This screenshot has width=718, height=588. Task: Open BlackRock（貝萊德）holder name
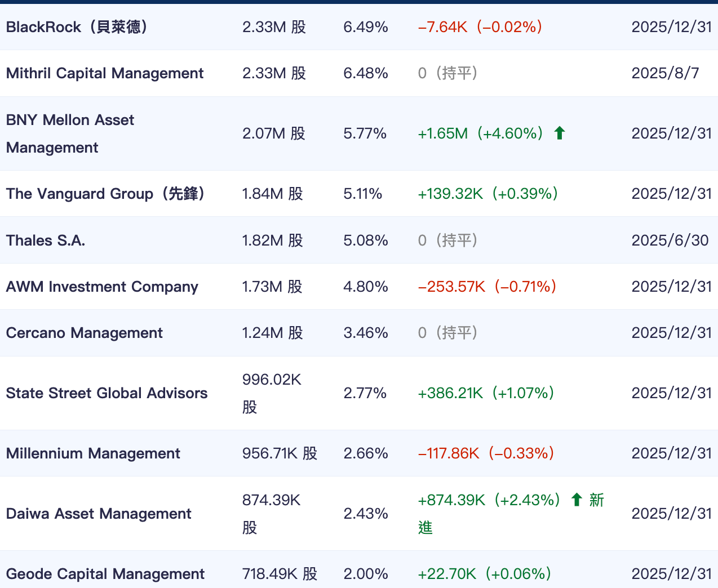(x=78, y=26)
